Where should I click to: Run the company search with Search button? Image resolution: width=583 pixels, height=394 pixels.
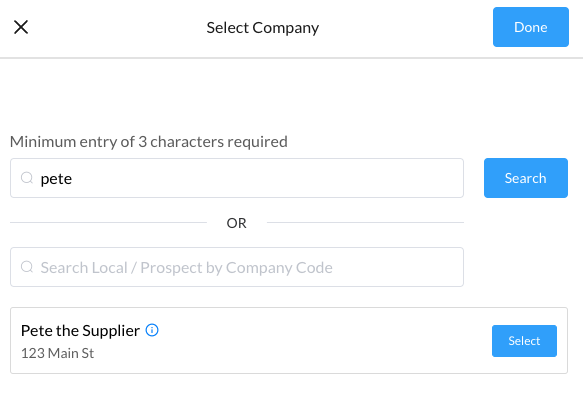[x=525, y=178]
